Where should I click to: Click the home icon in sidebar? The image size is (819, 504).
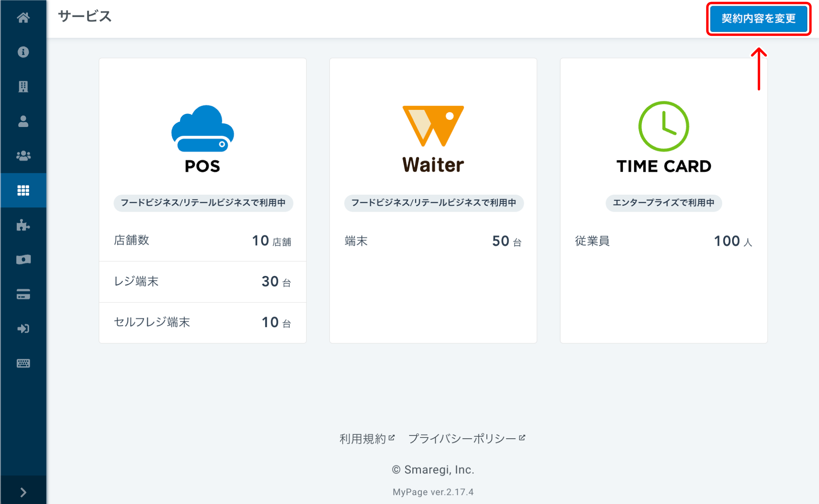tap(23, 18)
